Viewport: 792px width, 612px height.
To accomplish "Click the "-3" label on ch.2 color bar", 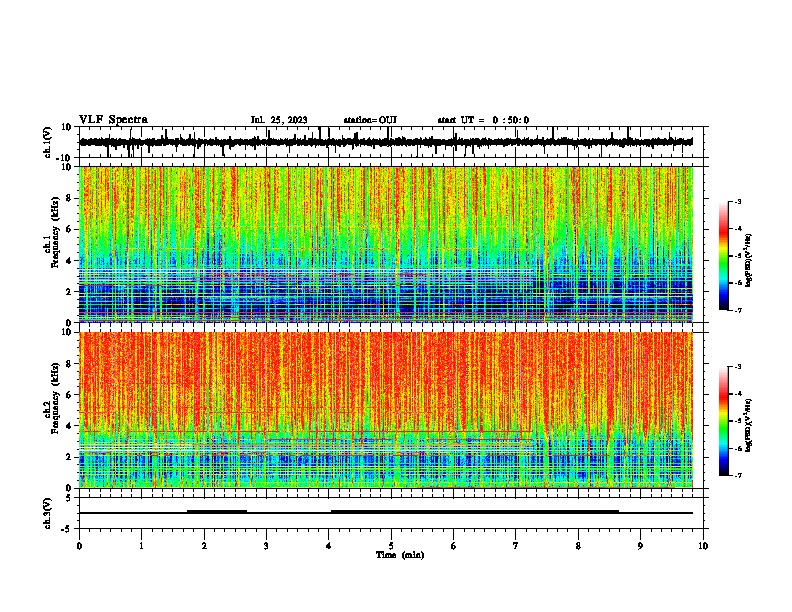I will (x=738, y=367).
